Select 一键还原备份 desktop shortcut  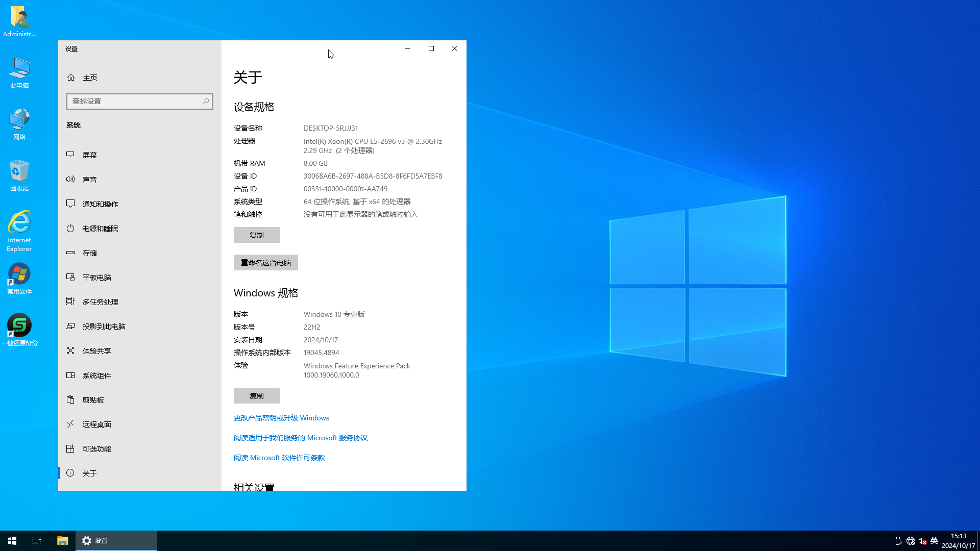point(19,330)
